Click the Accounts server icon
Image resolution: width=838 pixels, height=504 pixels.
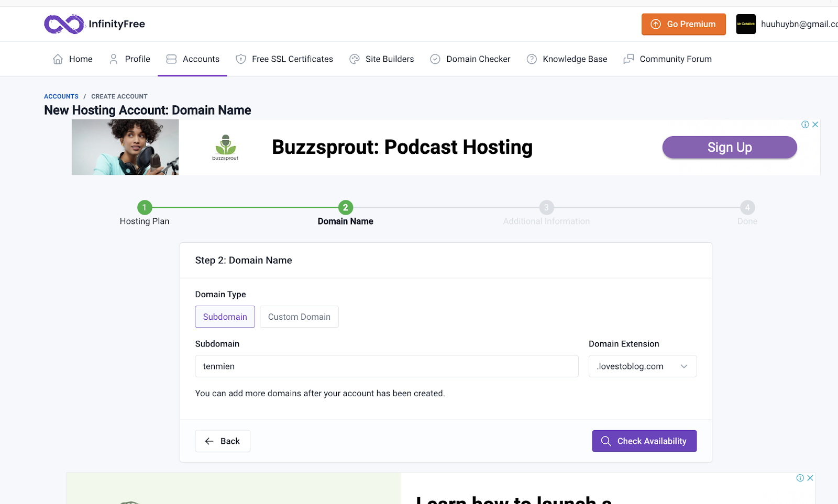point(171,59)
